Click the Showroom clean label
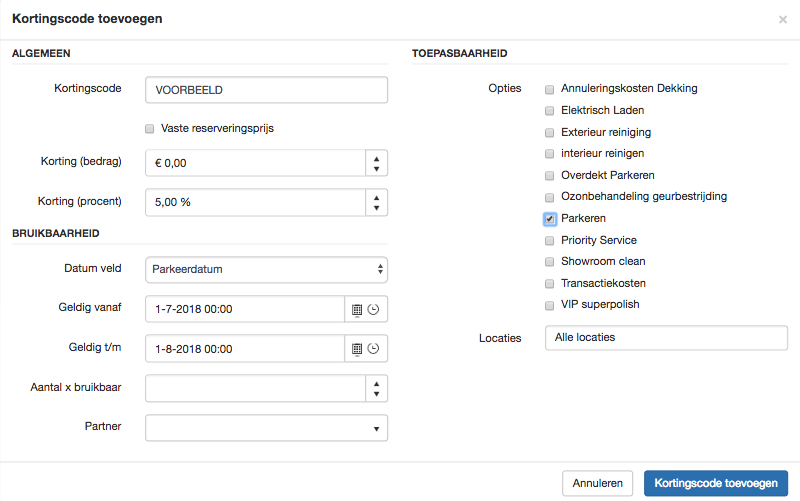 click(603, 261)
